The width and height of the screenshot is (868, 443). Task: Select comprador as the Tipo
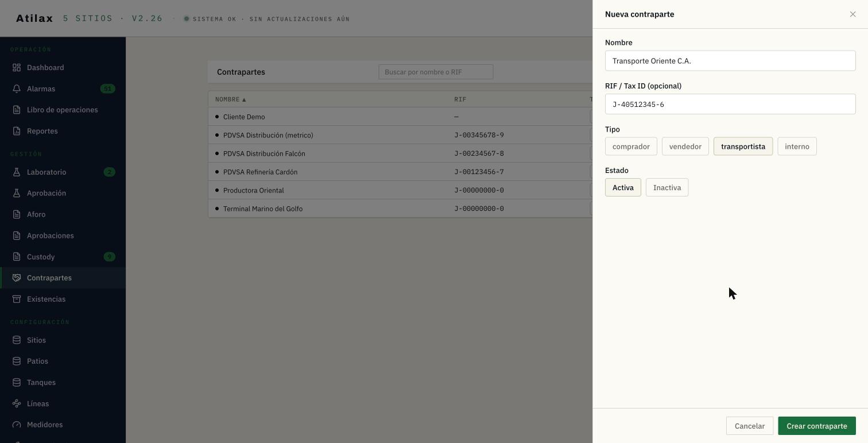coord(631,147)
